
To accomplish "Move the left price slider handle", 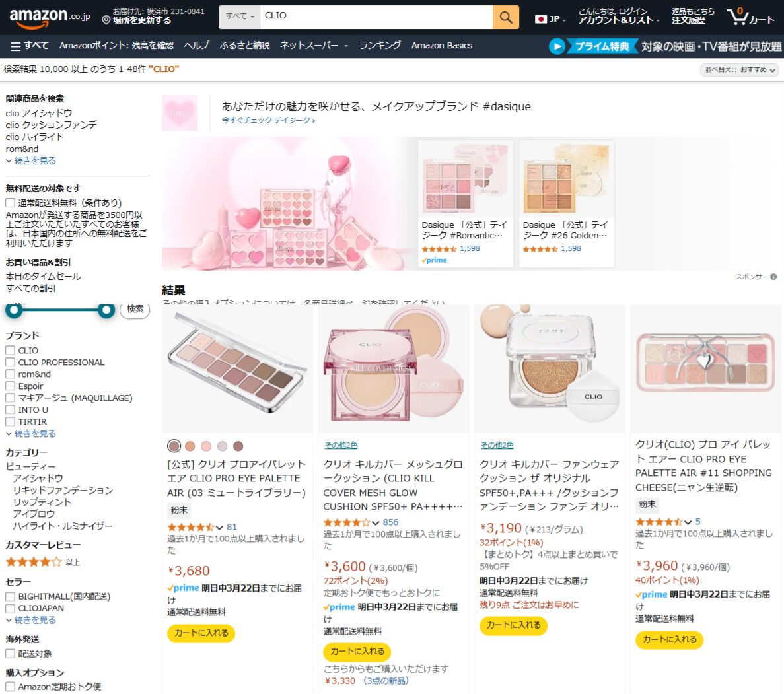I will (13, 310).
